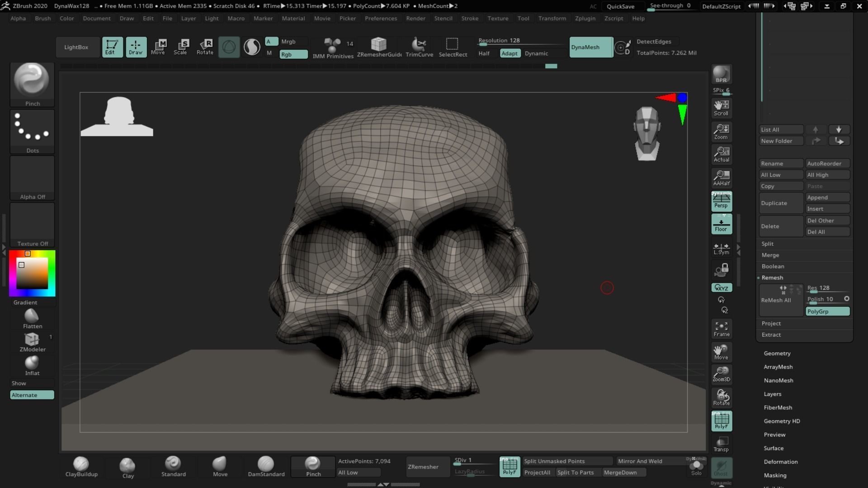The width and height of the screenshot is (868, 488).
Task: Expand the ArrayMesh subpalette
Action: (778, 367)
